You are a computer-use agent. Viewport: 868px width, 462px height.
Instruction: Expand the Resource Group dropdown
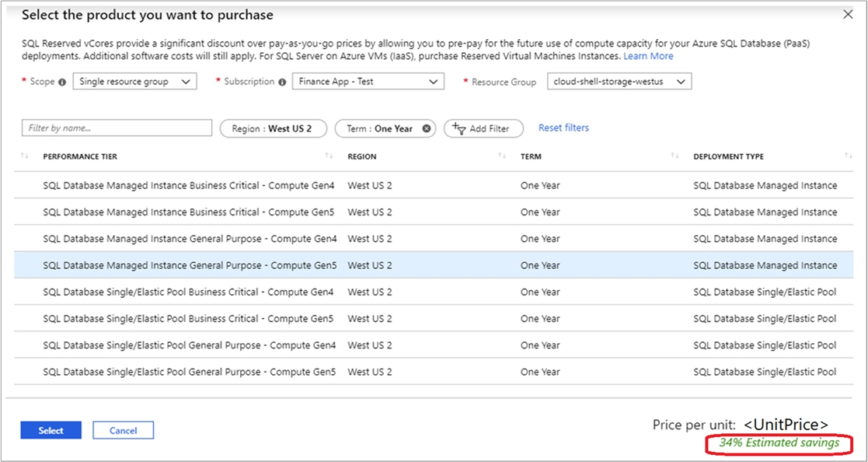point(619,82)
